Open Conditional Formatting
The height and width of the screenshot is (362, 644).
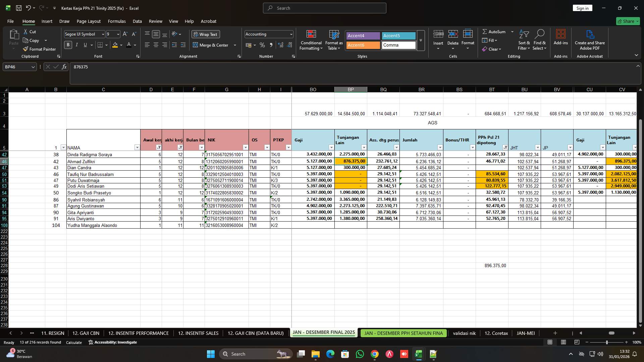pos(311,40)
